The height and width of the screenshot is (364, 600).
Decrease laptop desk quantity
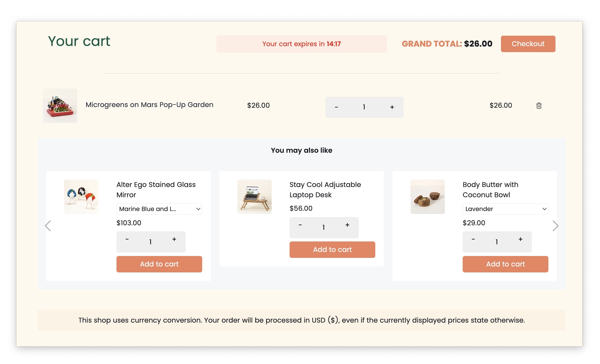(x=300, y=225)
